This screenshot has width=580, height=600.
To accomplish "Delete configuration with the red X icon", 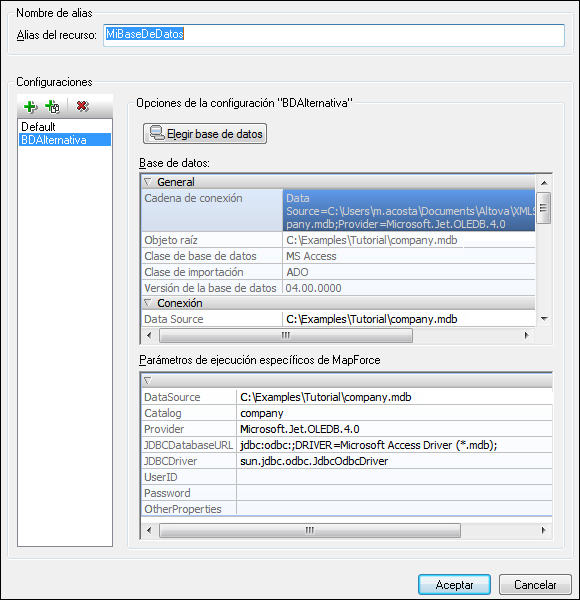I will (x=82, y=106).
